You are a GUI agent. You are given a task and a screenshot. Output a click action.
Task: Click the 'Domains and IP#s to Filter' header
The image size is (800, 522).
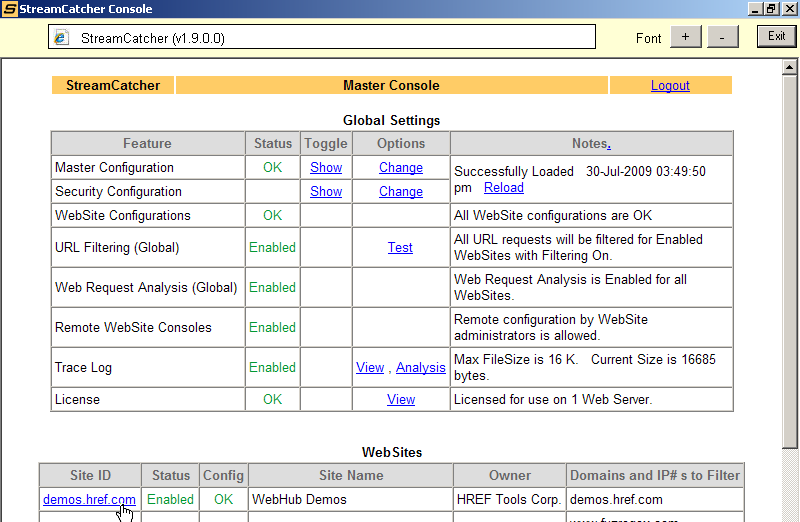tap(655, 476)
